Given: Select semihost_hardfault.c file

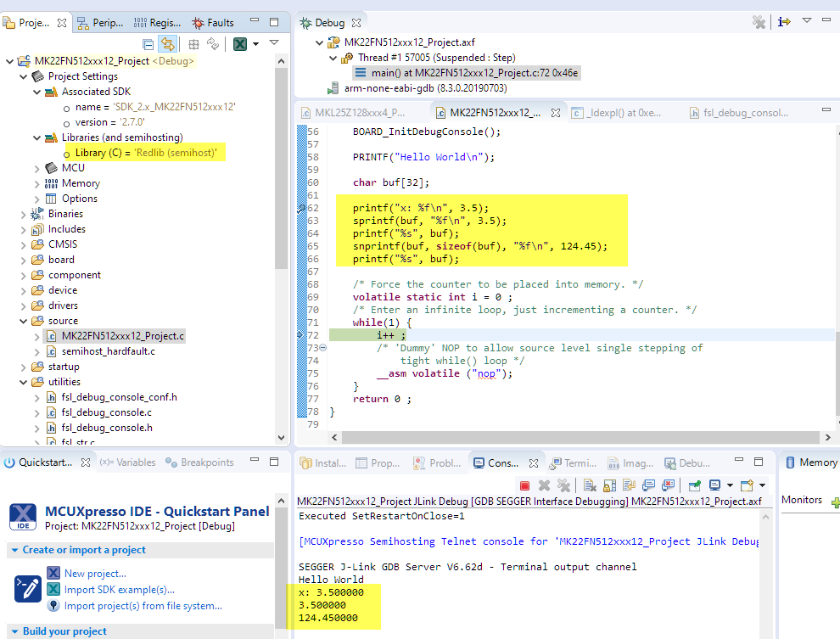Looking at the screenshot, I should (x=109, y=351).
